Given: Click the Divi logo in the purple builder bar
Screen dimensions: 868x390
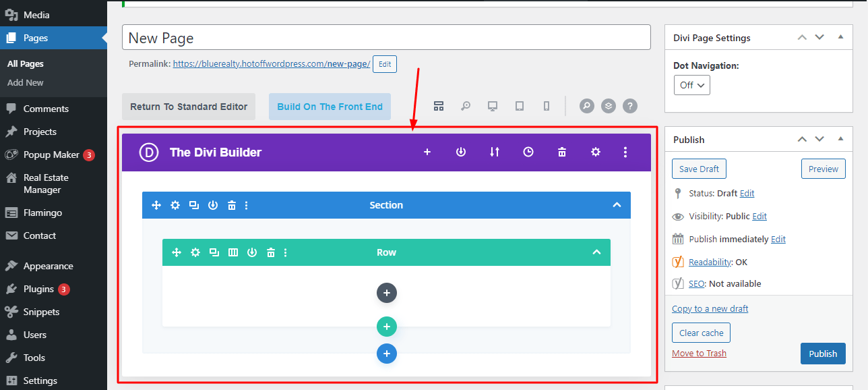Looking at the screenshot, I should click(148, 152).
